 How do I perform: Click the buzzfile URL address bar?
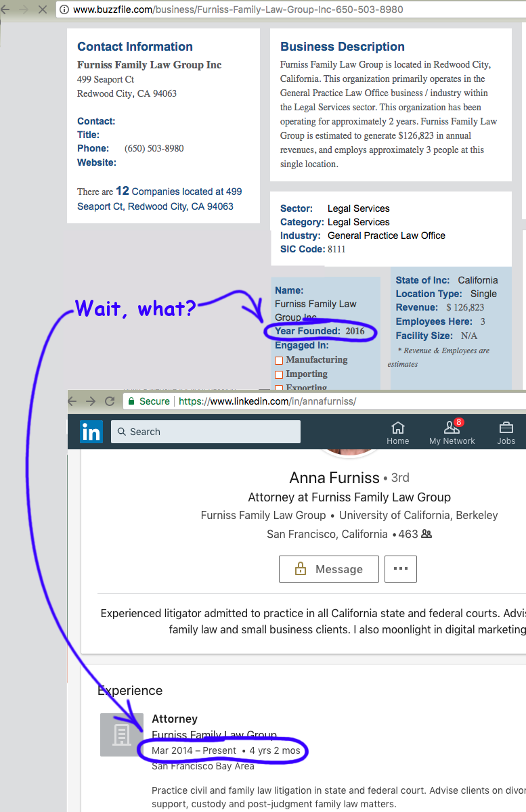[291, 9]
